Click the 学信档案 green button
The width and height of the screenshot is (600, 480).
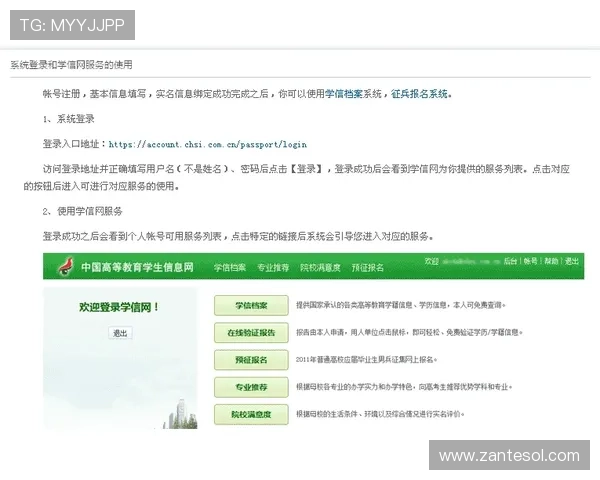(x=251, y=305)
